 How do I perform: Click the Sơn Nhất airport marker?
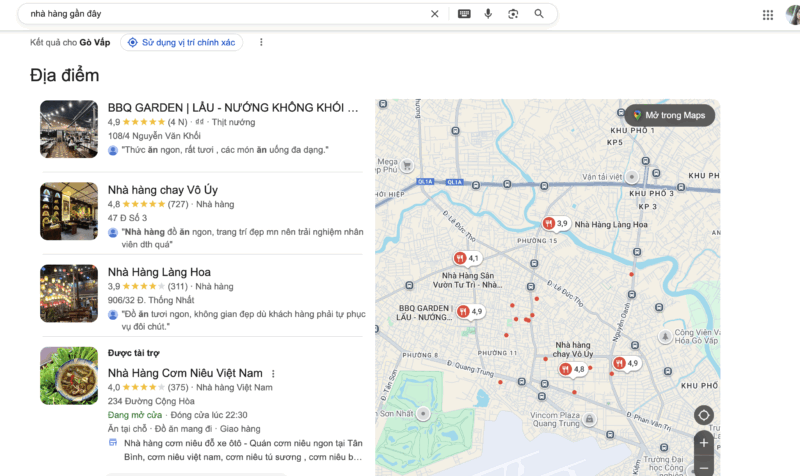(x=423, y=413)
